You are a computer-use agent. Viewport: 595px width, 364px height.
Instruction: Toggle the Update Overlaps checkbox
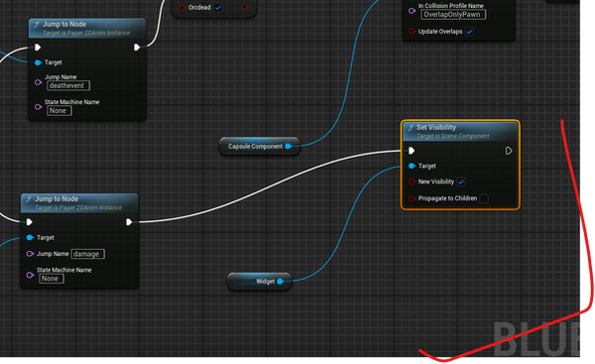pyautogui.click(x=469, y=32)
